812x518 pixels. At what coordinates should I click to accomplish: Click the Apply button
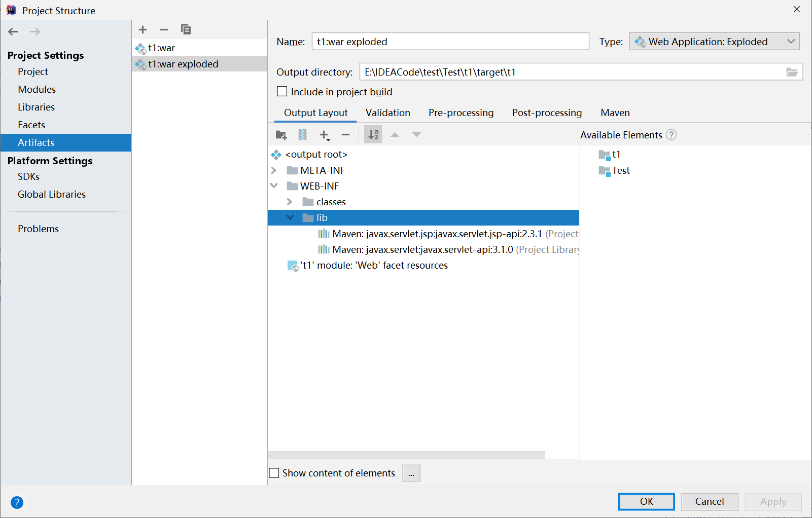point(773,501)
